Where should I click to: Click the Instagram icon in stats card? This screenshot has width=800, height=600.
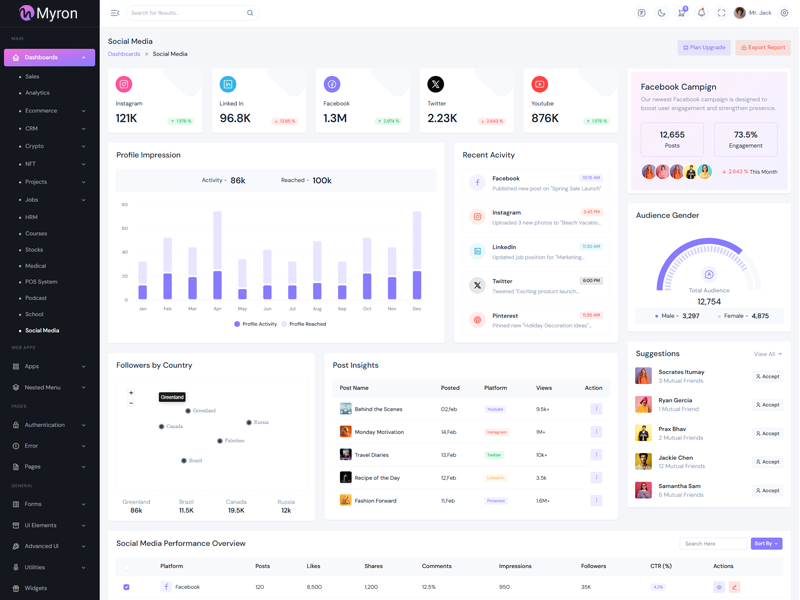[x=124, y=84]
